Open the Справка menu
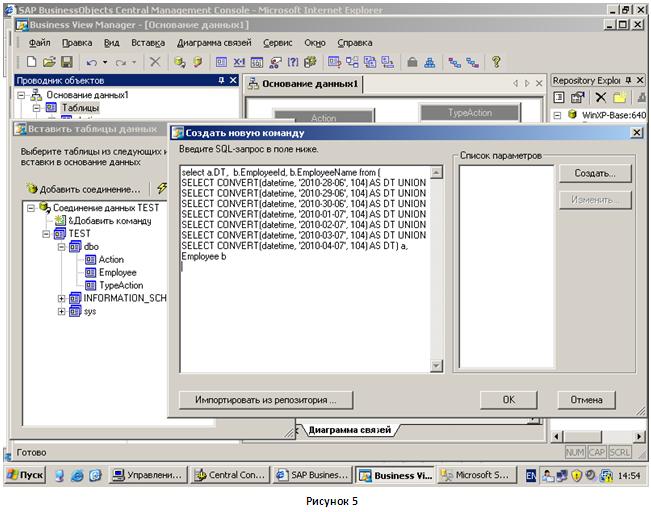 [x=355, y=43]
